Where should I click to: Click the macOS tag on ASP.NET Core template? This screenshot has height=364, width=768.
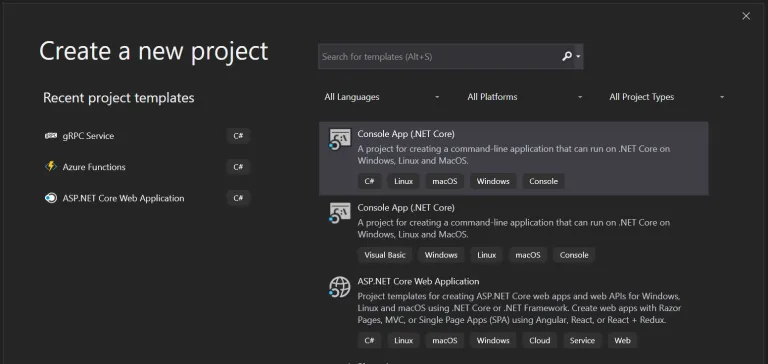click(x=445, y=340)
